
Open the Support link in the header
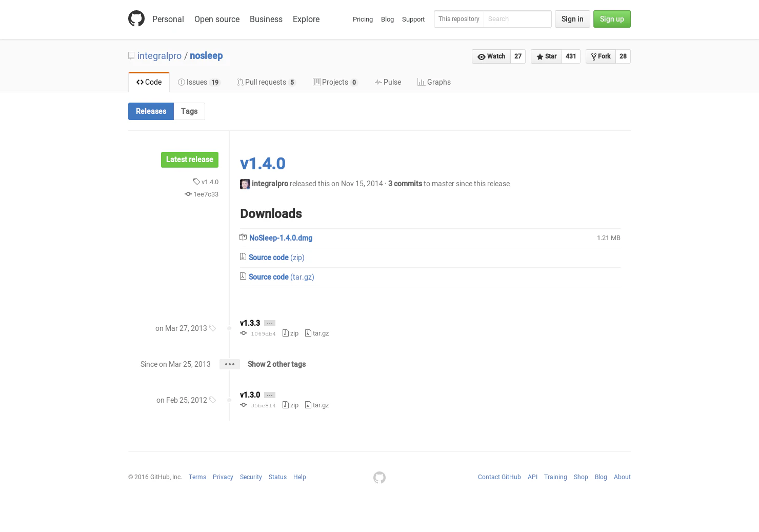click(x=413, y=19)
